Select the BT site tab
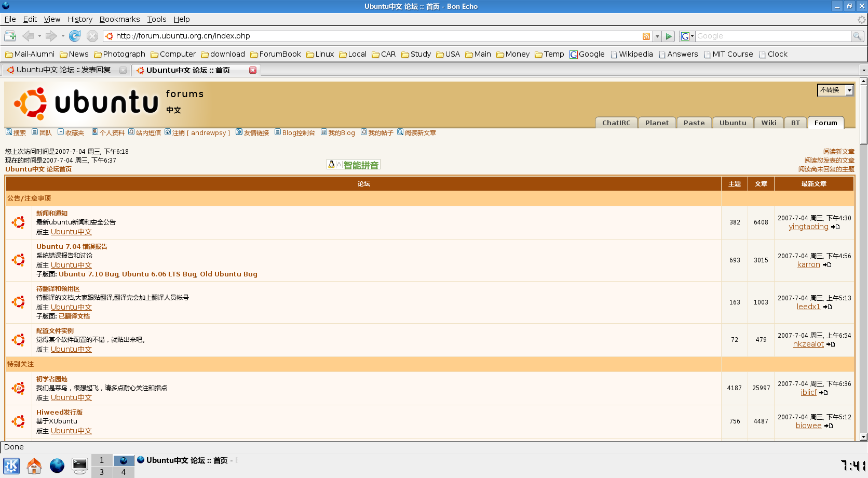 [x=795, y=123]
